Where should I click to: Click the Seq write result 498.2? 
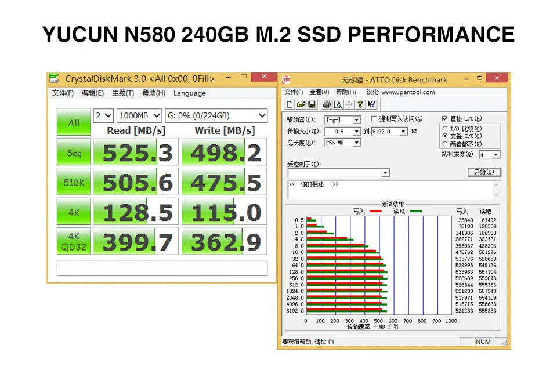point(224,152)
